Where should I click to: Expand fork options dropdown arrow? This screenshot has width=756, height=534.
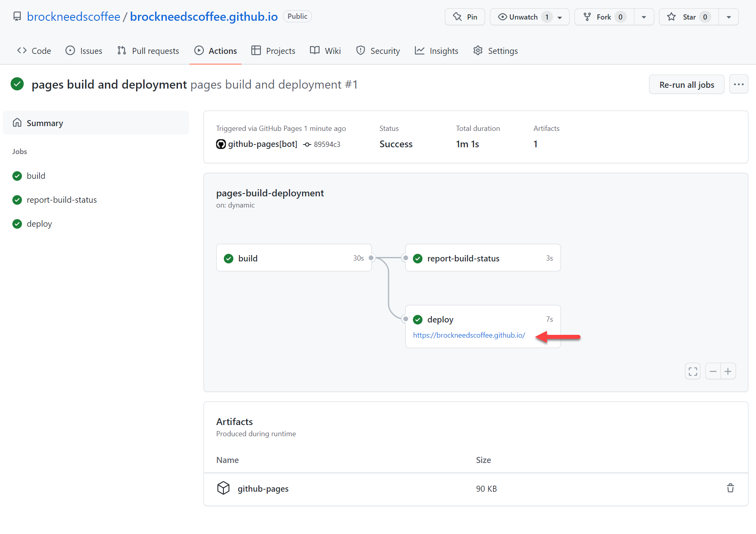[x=644, y=17]
